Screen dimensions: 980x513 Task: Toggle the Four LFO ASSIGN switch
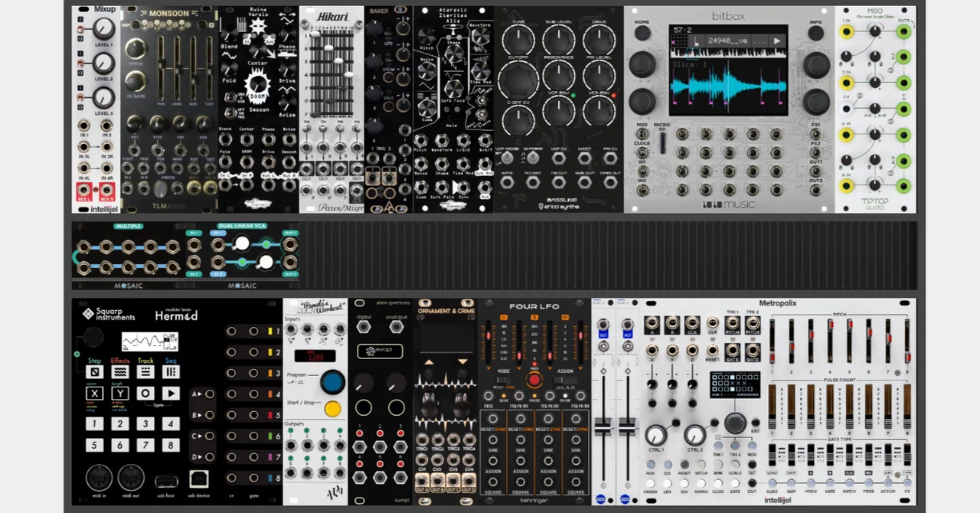pyautogui.click(x=563, y=381)
